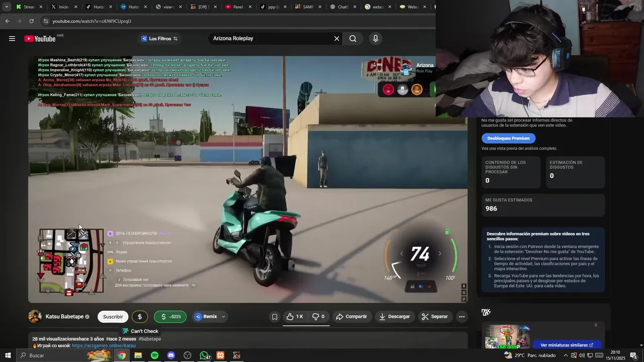Open the YouTube hamburger guide menu
The height and width of the screenshot is (362, 644).
pyautogui.click(x=12, y=39)
